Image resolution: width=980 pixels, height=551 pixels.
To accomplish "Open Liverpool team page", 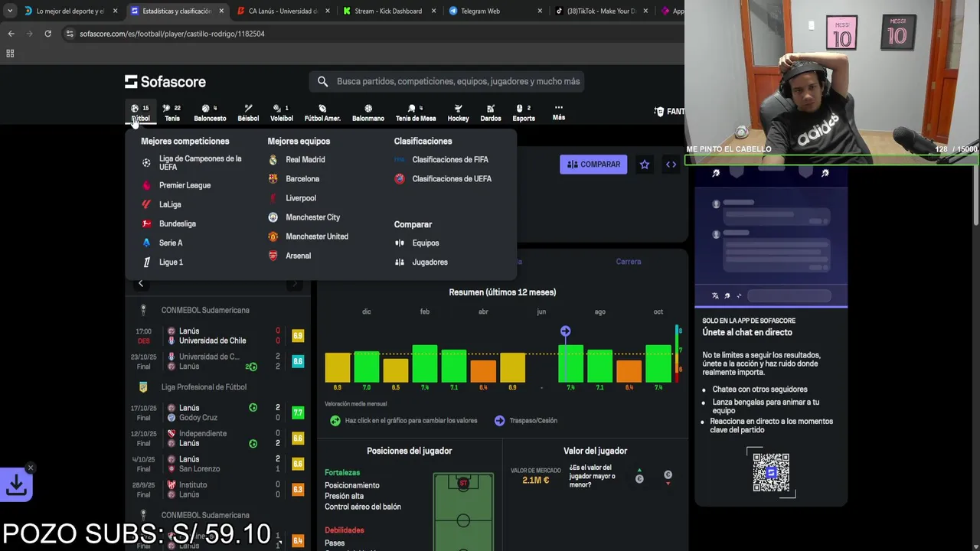I will click(x=292, y=197).
